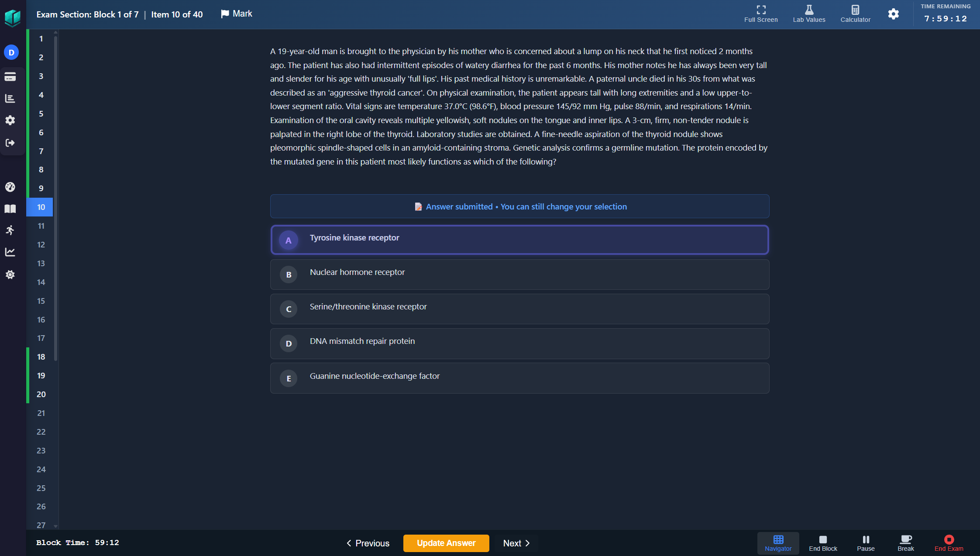Open settings via the top-bar gear icon
The width and height of the screenshot is (980, 556).
[x=893, y=14]
